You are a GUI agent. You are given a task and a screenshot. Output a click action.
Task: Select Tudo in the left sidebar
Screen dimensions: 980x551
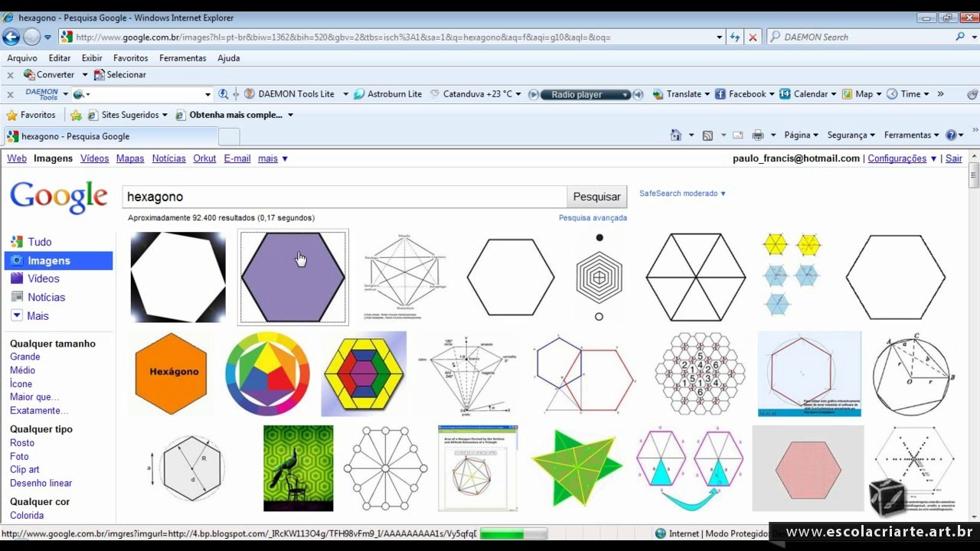tap(40, 242)
